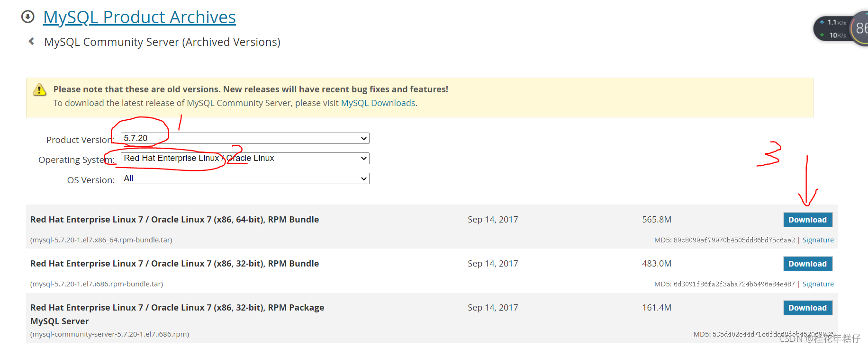
Task: Select the Sep 14, 2017 date of 64-bit bundle
Action: pyautogui.click(x=493, y=220)
